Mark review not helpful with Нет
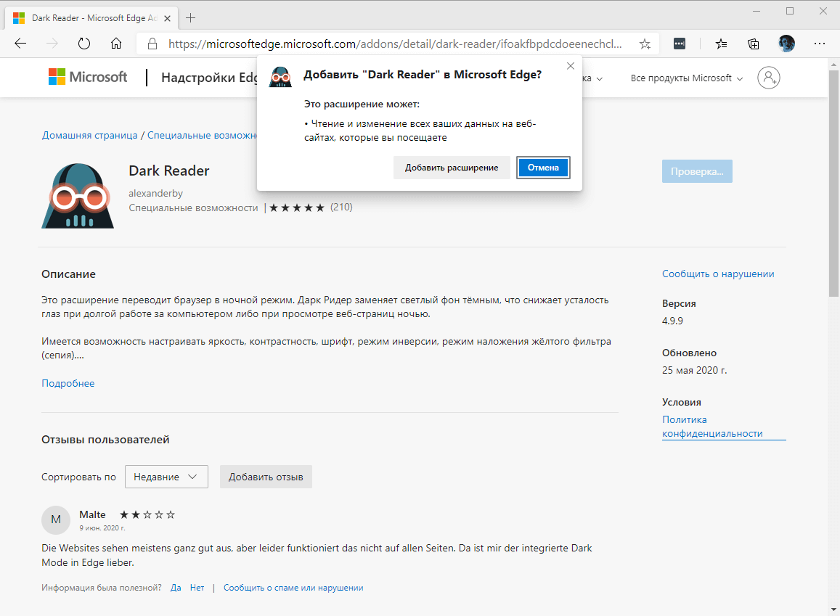The image size is (840, 616). [x=197, y=588]
